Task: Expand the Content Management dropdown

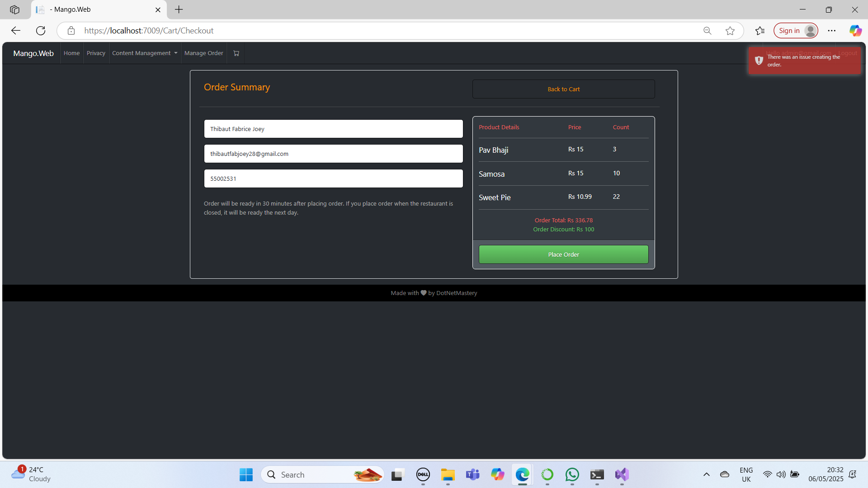Action: 145,53
